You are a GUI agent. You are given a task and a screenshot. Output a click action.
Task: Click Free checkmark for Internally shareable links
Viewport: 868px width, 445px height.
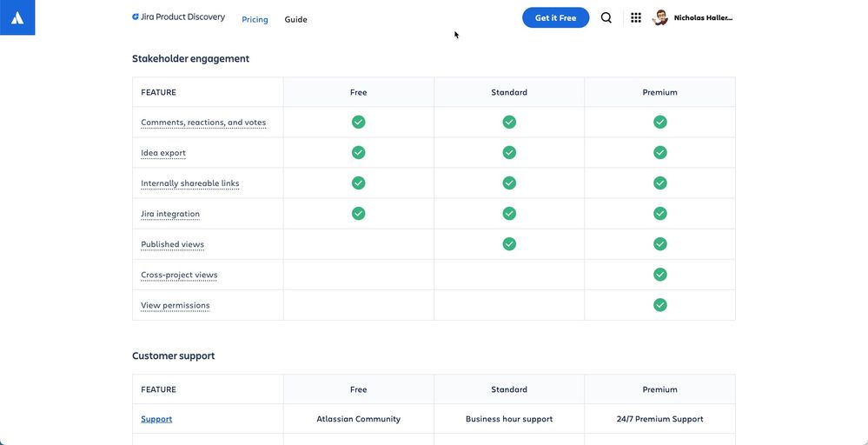(x=358, y=183)
